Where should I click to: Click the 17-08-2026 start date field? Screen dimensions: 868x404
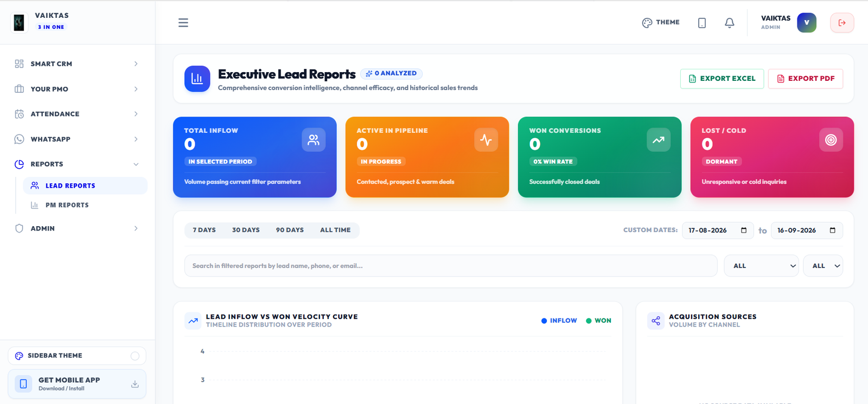(717, 230)
